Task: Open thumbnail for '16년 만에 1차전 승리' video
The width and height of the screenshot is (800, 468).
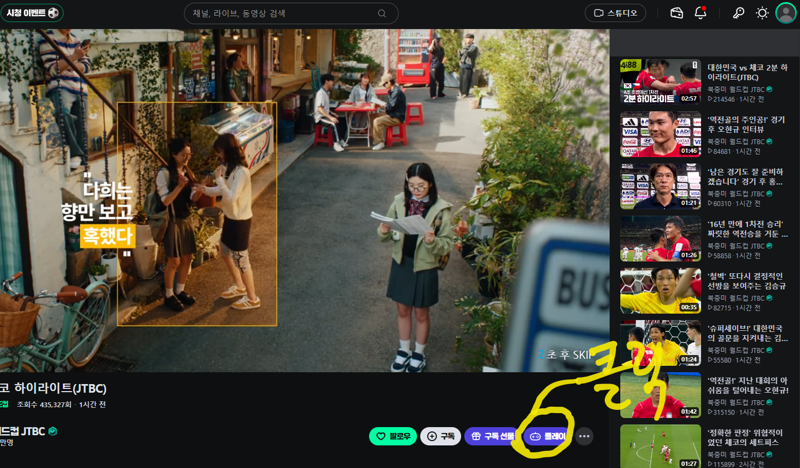Action: pyautogui.click(x=660, y=238)
